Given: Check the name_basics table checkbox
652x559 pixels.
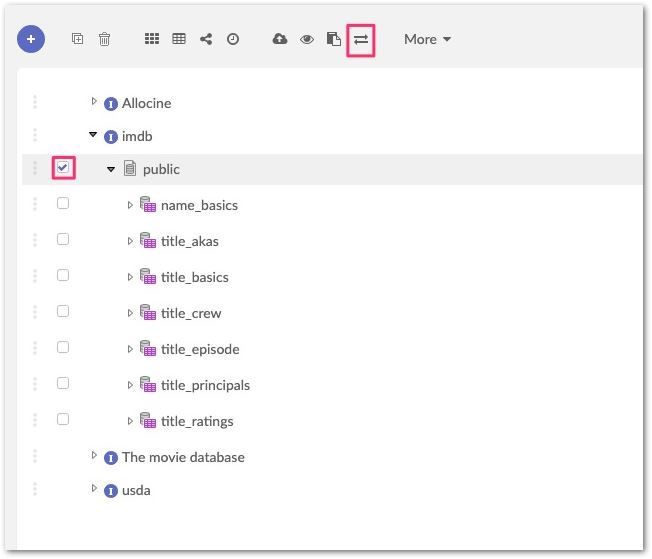Looking at the screenshot, I should pos(63,204).
